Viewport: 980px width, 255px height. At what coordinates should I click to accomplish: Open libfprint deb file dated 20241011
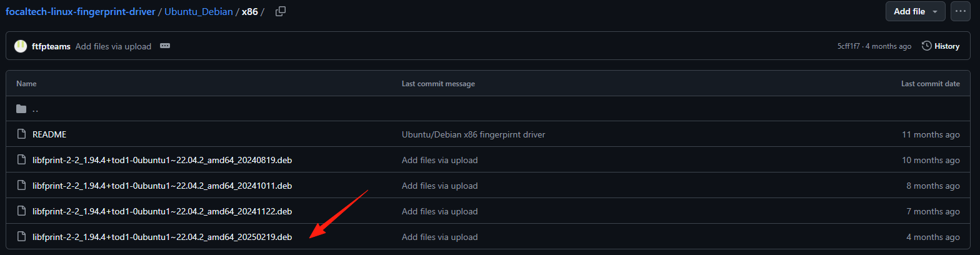point(162,186)
